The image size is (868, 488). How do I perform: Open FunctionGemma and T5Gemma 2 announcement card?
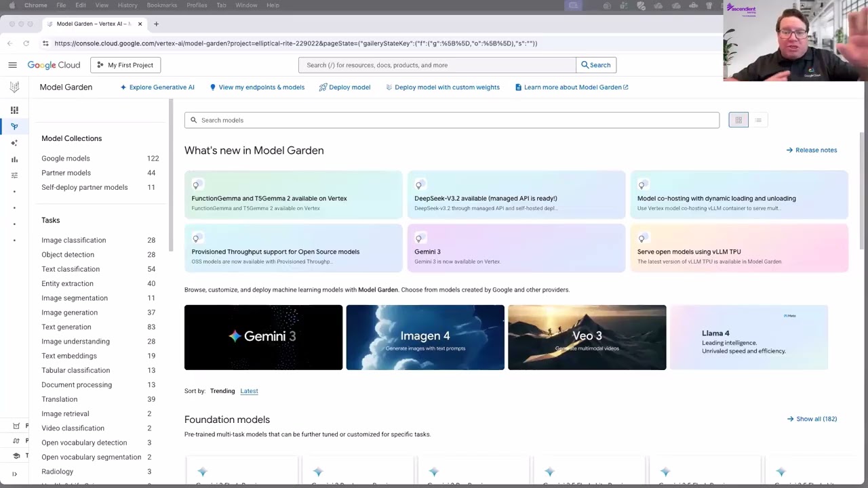pos(293,195)
